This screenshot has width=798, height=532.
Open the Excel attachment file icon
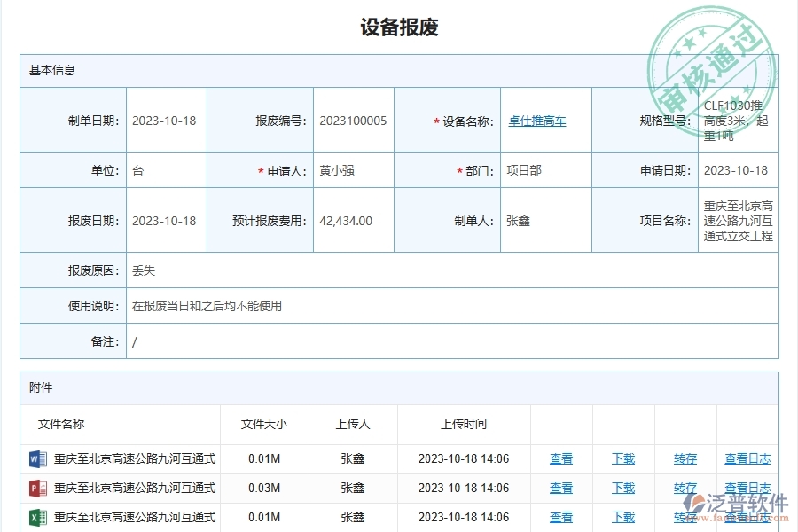[35, 517]
